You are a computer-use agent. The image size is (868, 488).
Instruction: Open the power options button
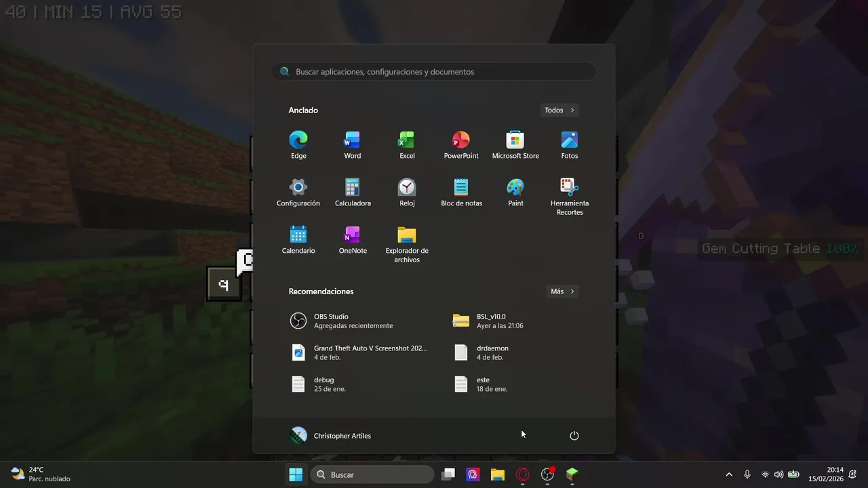[574, 436]
